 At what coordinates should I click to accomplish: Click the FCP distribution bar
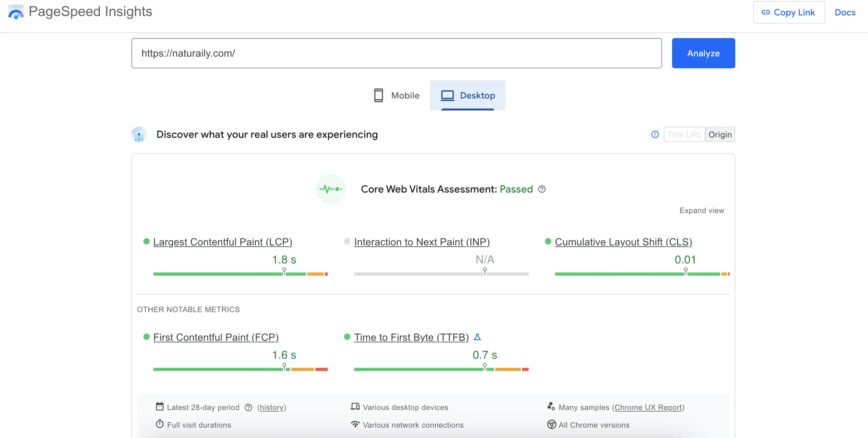click(240, 369)
